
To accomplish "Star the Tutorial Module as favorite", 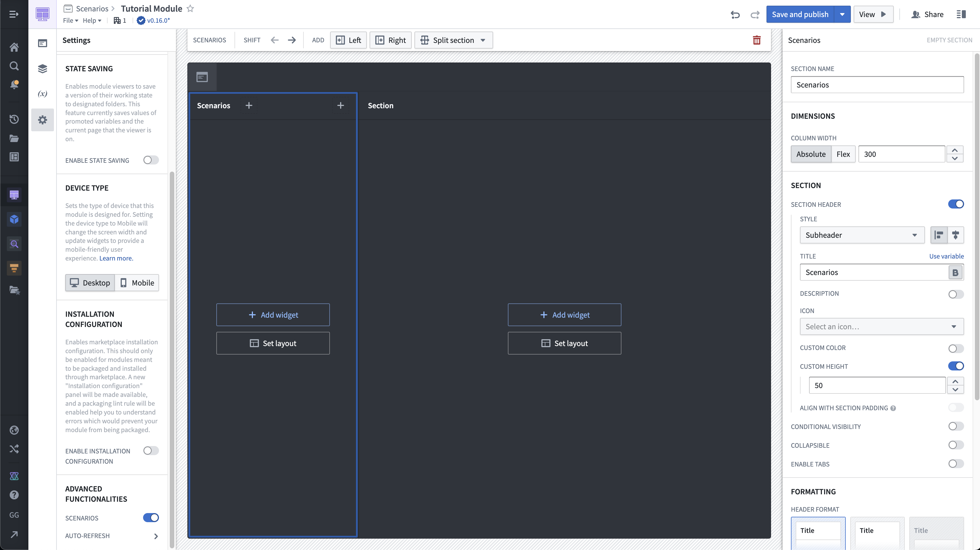I will pos(190,8).
